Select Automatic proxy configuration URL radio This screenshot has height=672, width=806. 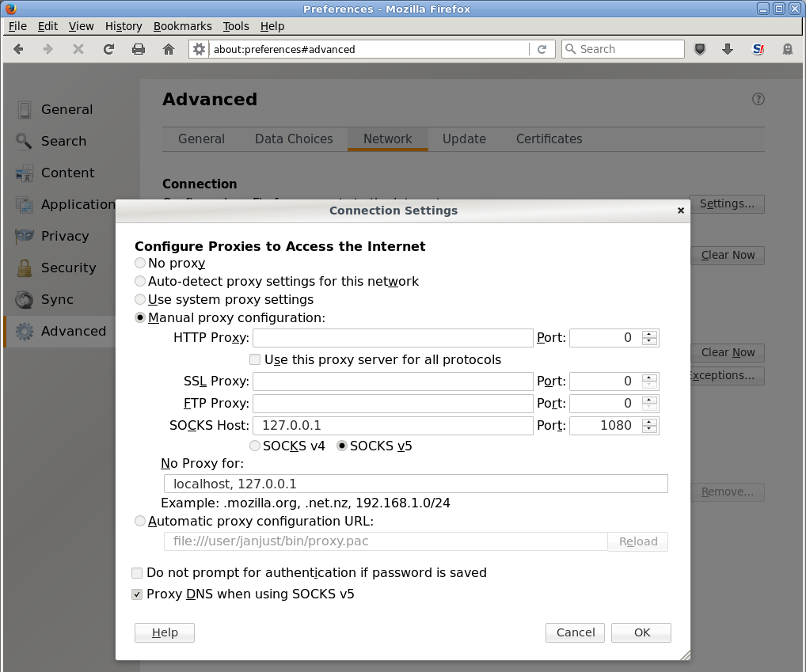click(x=140, y=522)
